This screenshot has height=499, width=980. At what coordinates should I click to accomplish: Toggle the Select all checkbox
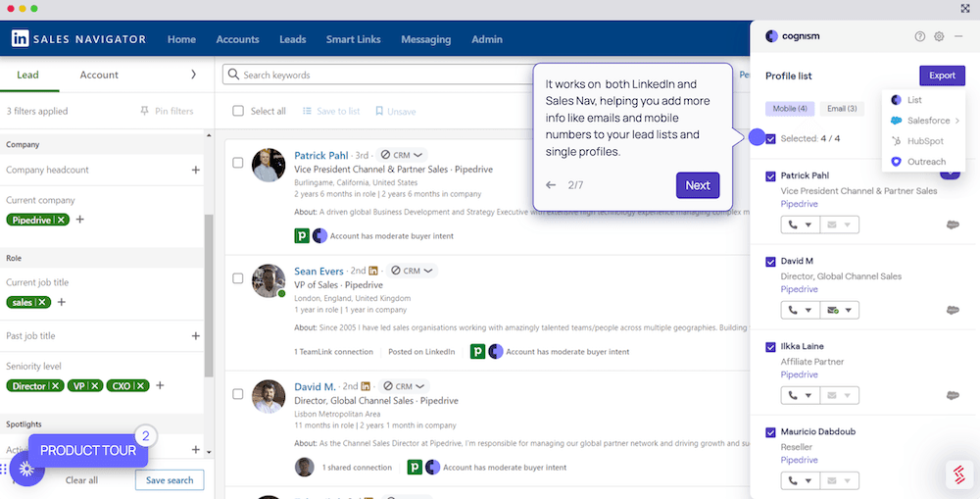238,111
